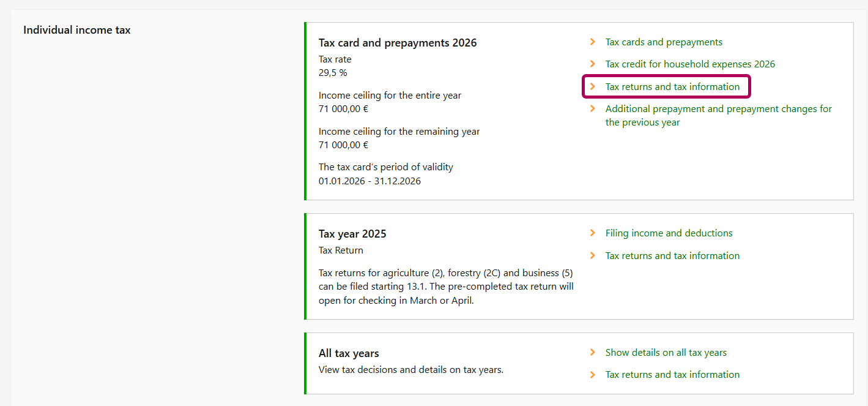Click the Individual income tax section title
The height and width of the screenshot is (406, 868).
[77, 30]
